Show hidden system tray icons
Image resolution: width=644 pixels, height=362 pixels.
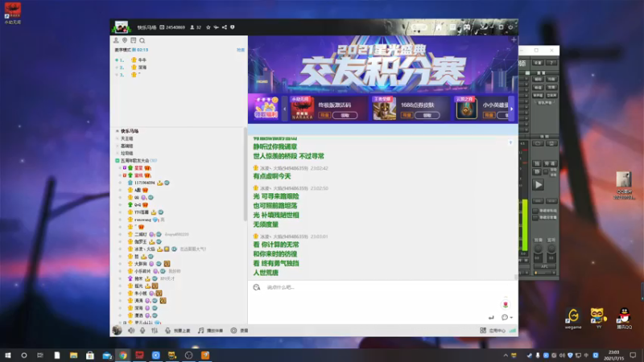(506, 356)
